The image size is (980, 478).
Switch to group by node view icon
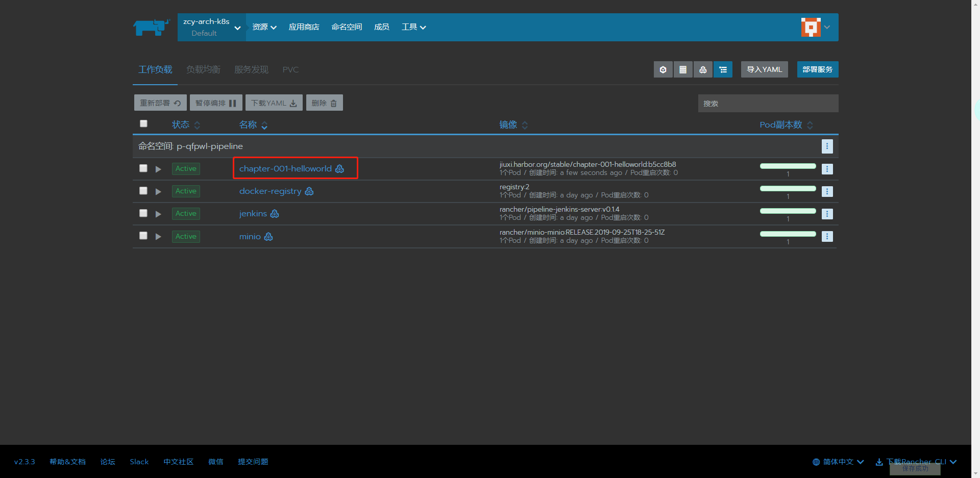click(x=703, y=69)
